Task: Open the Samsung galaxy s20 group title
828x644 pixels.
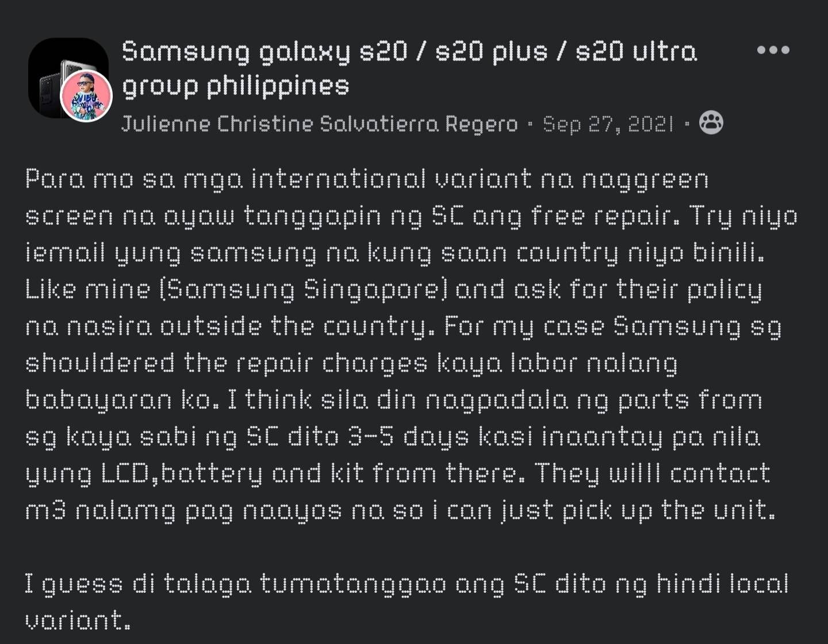Action: click(409, 51)
